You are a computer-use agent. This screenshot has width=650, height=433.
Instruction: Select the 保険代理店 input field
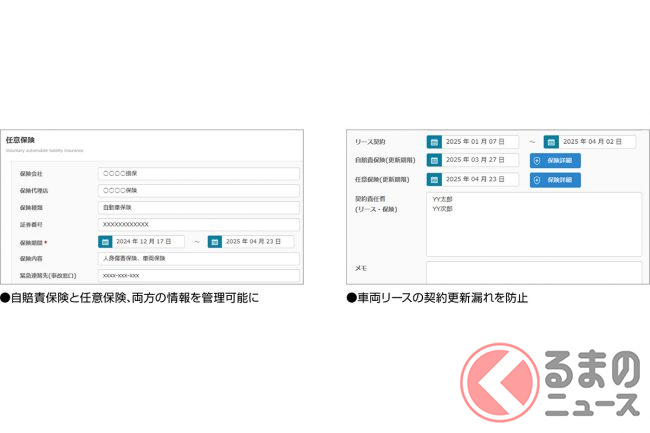point(198,190)
